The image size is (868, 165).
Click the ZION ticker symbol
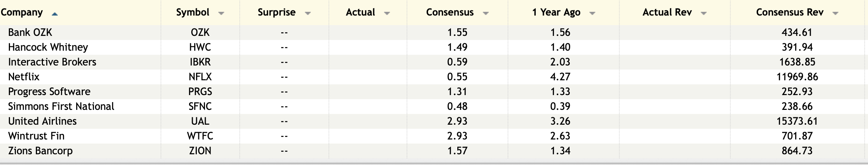[x=200, y=151]
